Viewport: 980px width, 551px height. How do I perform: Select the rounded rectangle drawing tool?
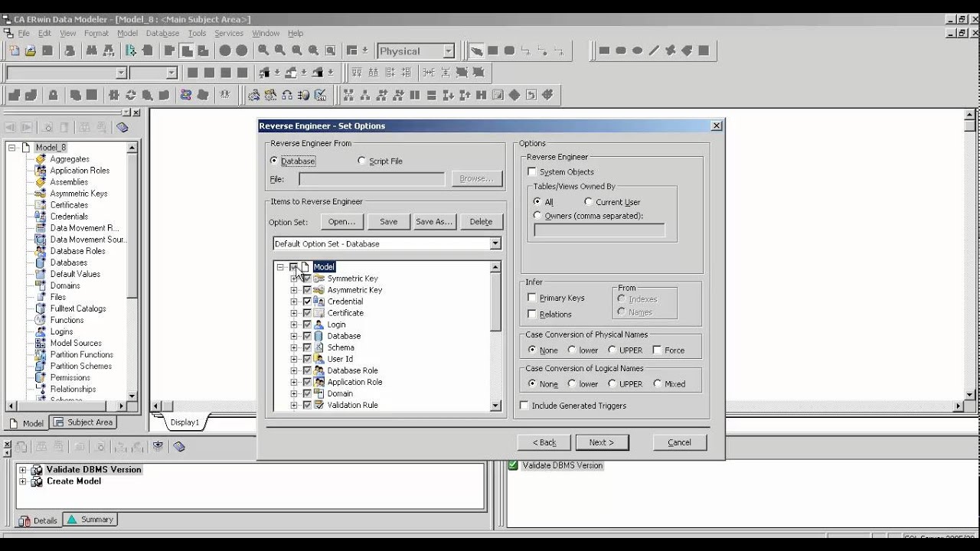(x=621, y=51)
